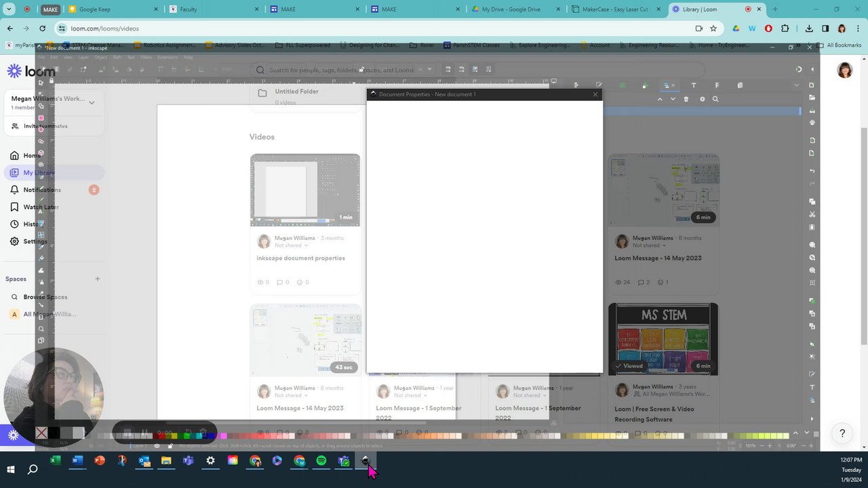The height and width of the screenshot is (488, 868).
Task: Click the Google Drive extension icon in Chrome toolbar
Action: pos(736,28)
